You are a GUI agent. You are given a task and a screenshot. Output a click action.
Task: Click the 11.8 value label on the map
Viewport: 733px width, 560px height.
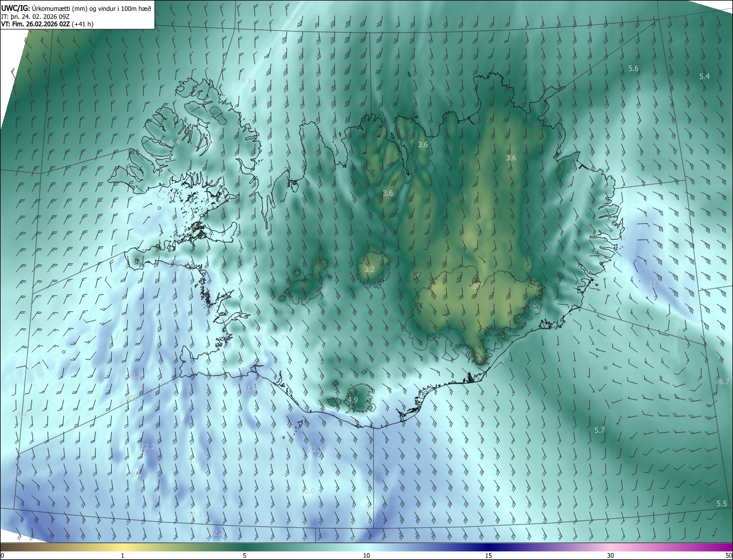[x=250, y=388]
